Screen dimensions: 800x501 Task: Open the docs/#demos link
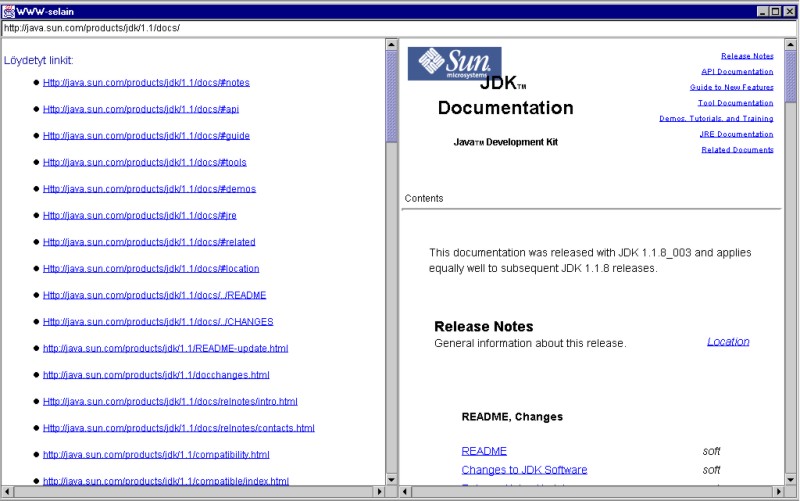(x=149, y=189)
